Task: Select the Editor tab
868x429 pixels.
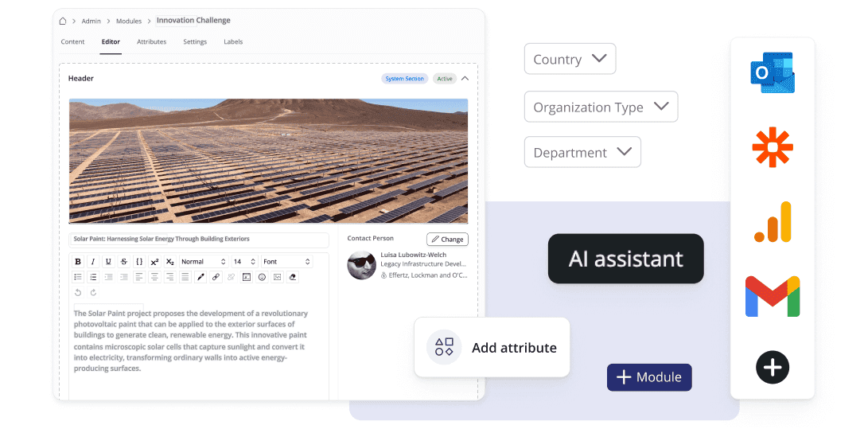Action: [111, 42]
